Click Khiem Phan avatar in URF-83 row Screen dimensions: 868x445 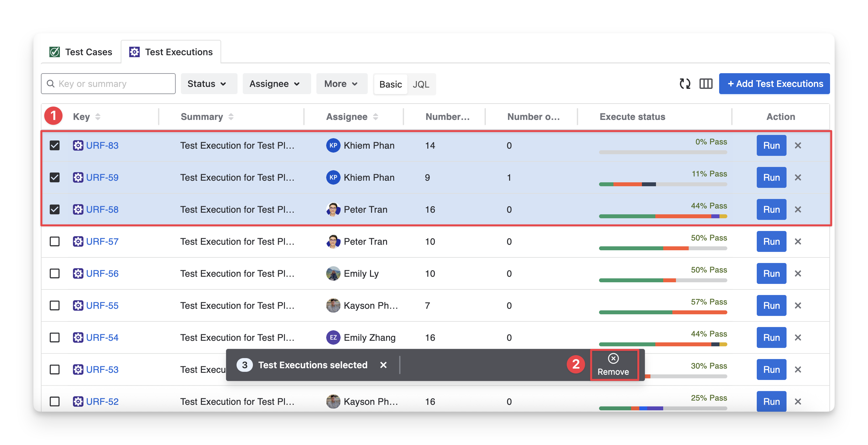coord(333,145)
